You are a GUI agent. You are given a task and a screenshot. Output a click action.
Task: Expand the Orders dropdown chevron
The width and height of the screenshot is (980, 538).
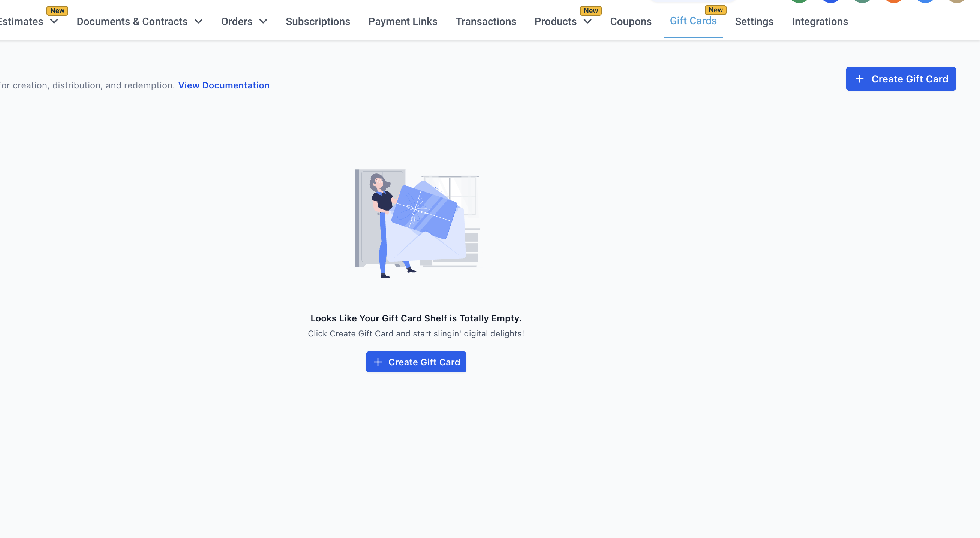pyautogui.click(x=263, y=22)
